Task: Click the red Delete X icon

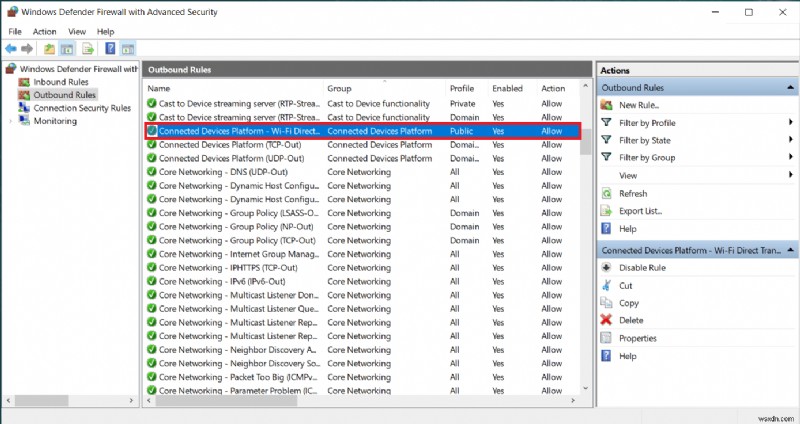Action: (x=606, y=320)
